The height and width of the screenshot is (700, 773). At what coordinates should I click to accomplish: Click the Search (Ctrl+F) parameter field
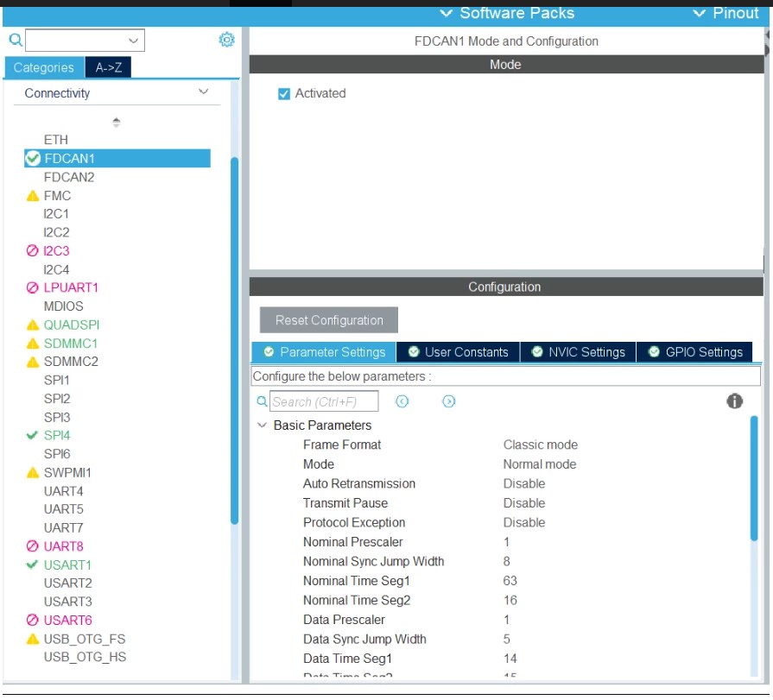324,401
